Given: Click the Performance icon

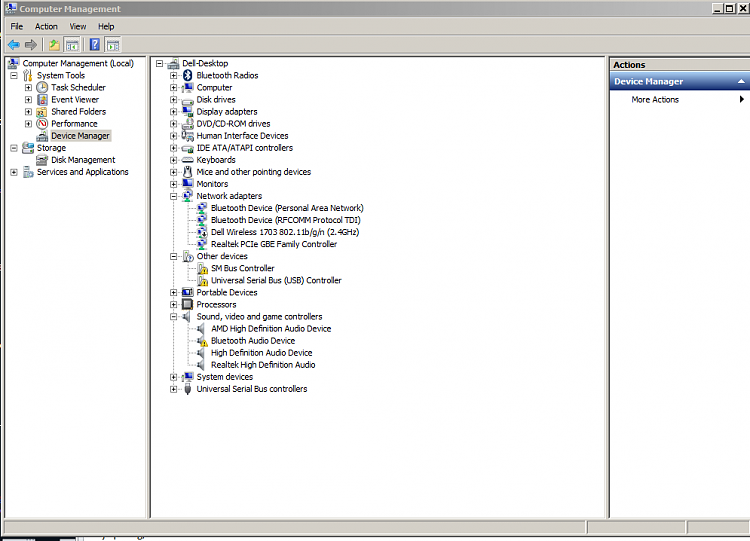Looking at the screenshot, I should (x=42, y=123).
